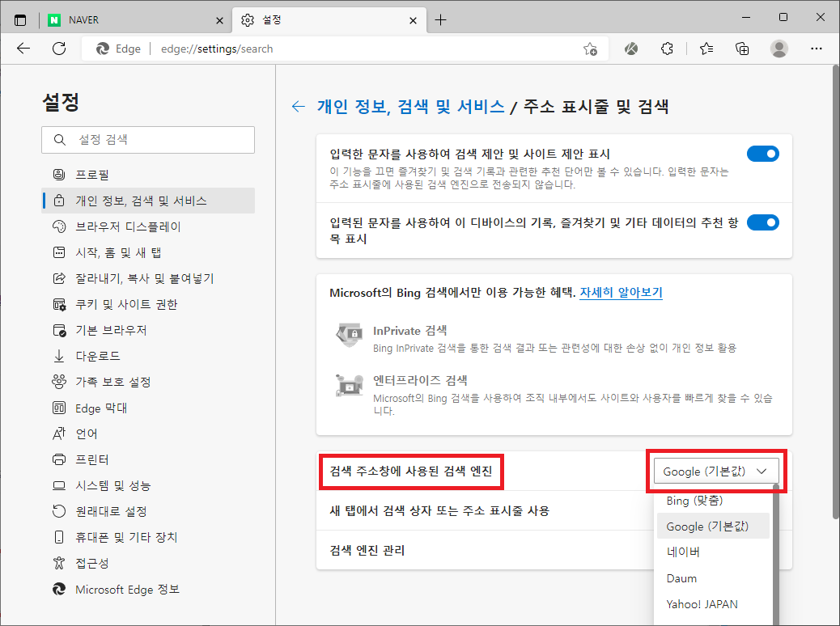Close the NAVER tab

(x=219, y=20)
